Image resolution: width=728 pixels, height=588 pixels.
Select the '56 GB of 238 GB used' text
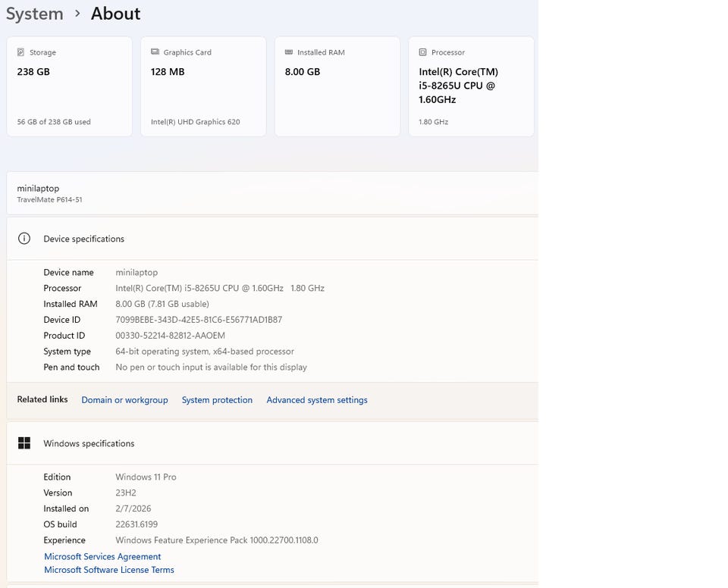54,122
